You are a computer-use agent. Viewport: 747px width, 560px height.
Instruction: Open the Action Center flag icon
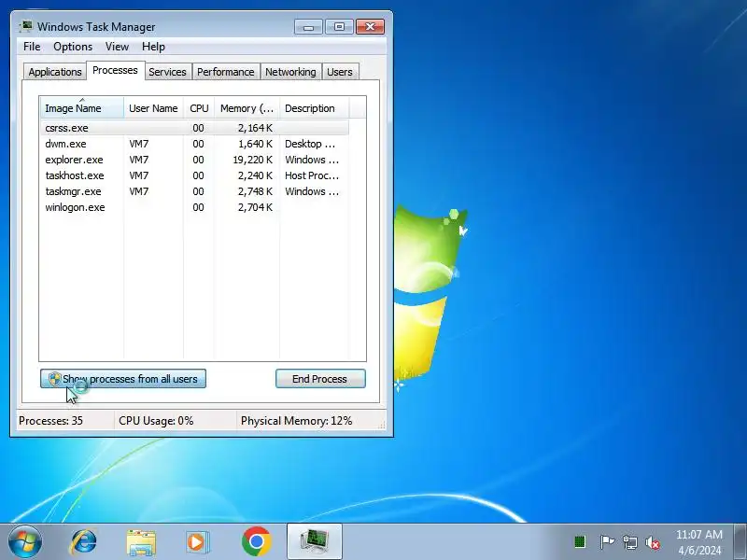point(607,542)
